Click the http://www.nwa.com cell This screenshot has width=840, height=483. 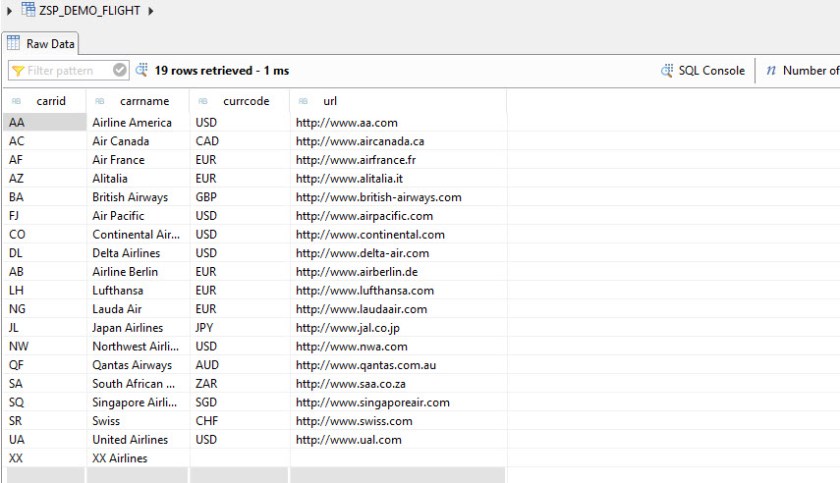click(398, 346)
